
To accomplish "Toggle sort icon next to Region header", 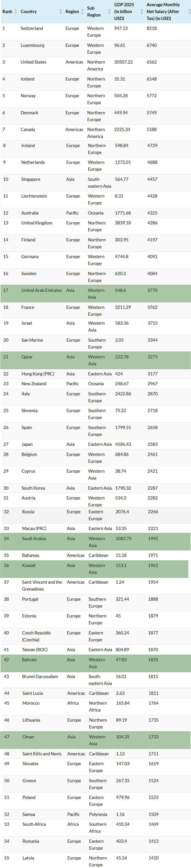I will [82, 12].
